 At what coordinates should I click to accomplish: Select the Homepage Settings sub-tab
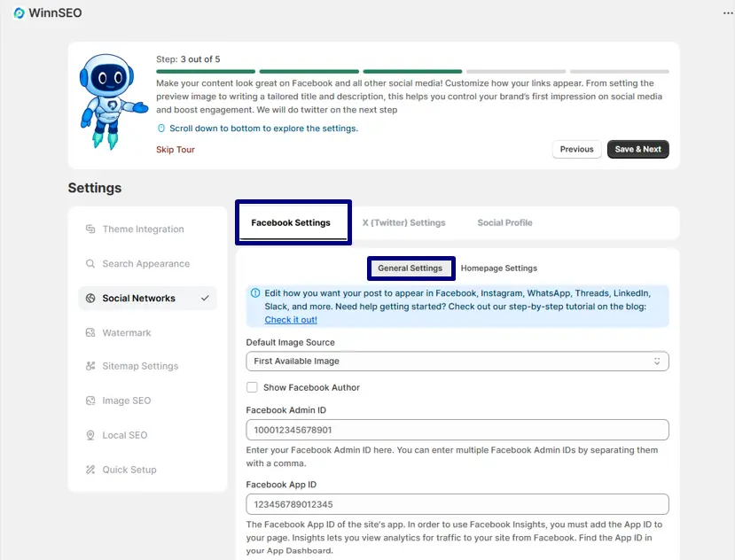click(x=499, y=268)
